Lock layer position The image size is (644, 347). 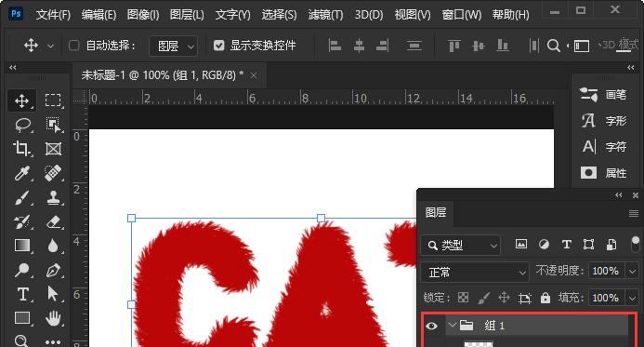click(x=504, y=298)
